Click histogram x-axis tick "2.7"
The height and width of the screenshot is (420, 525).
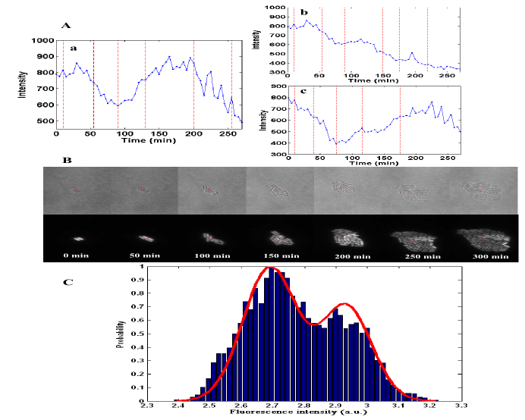pyautogui.click(x=273, y=406)
